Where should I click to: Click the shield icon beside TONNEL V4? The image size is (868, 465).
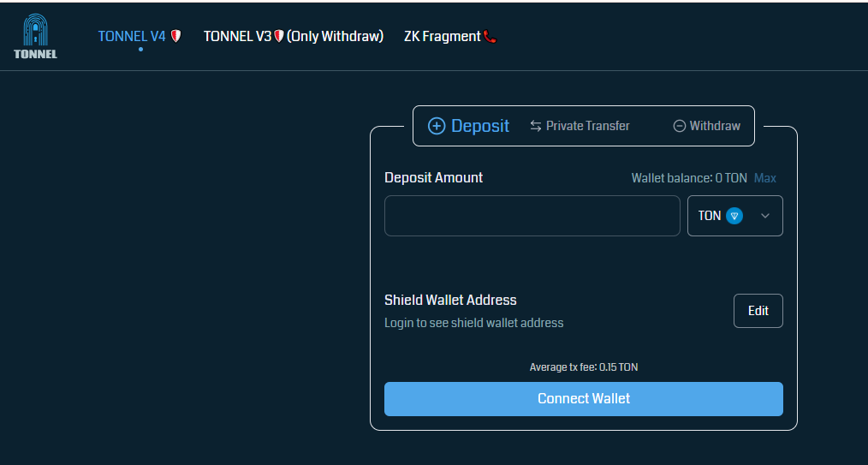point(175,36)
